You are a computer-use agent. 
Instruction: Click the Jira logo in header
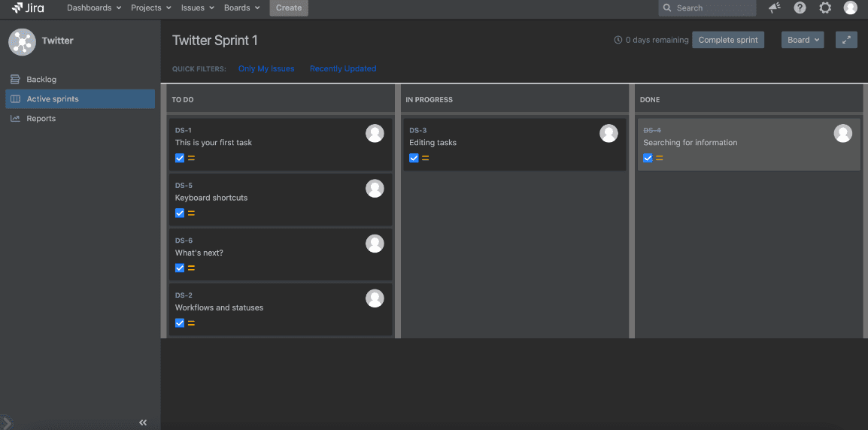pyautogui.click(x=28, y=8)
